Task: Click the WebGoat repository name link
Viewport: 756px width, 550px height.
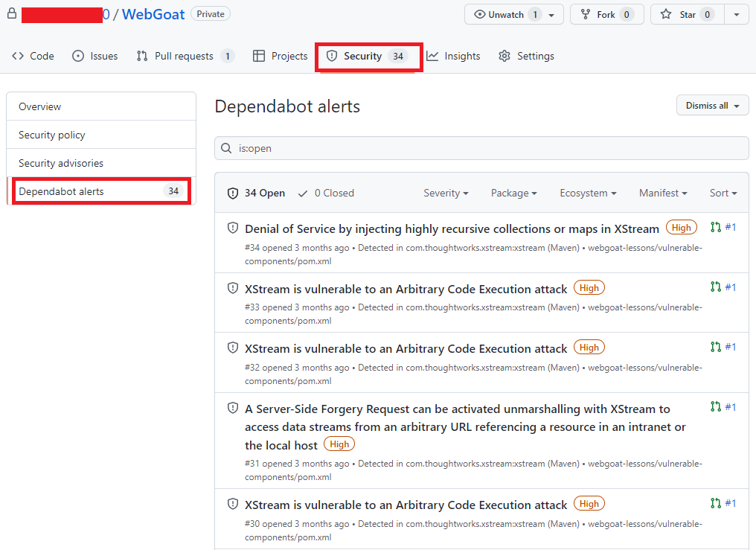Action: (x=153, y=14)
